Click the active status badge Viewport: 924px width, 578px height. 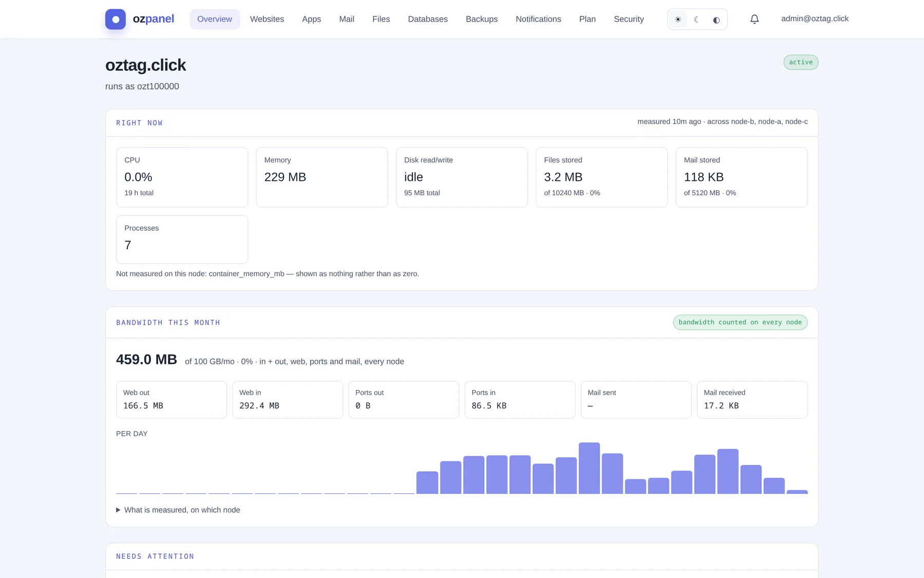(801, 62)
